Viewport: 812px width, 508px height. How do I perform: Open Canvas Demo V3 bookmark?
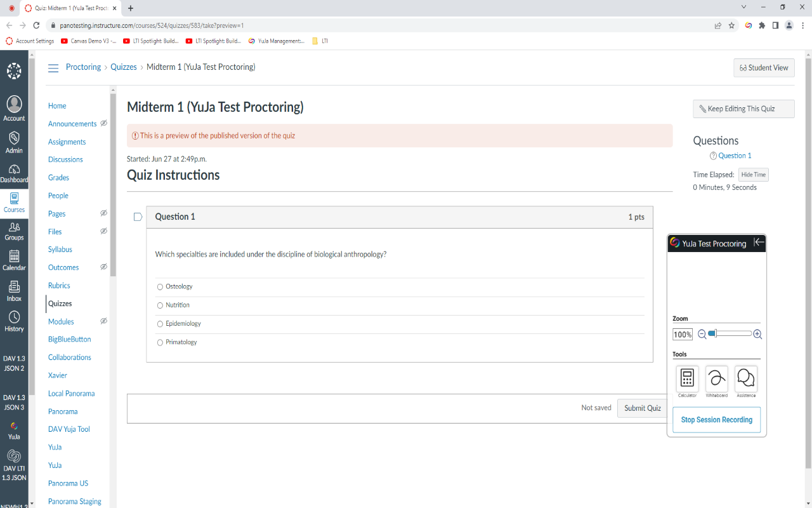tap(89, 41)
